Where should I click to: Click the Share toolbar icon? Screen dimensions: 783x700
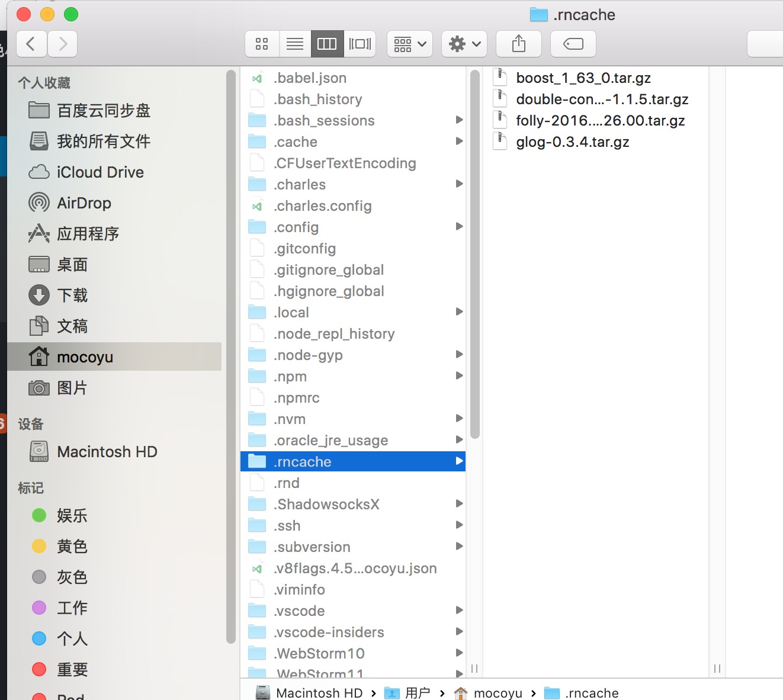pos(518,43)
